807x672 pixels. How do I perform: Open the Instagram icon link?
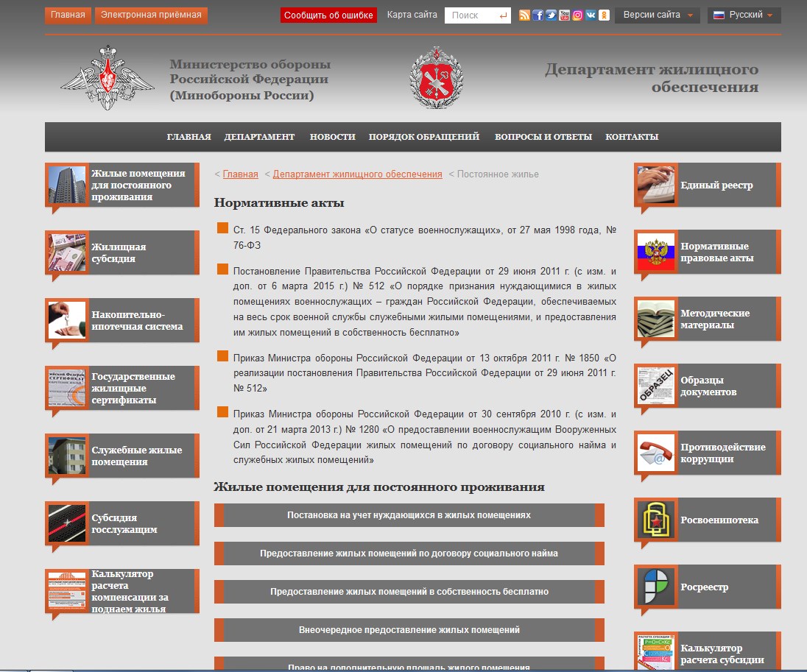(577, 15)
